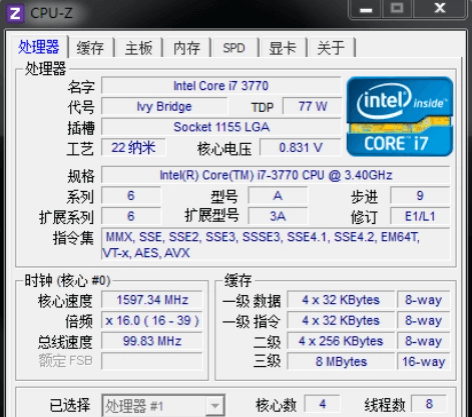The width and height of the screenshot is (472, 417).
Task: Click the empty 额定 FSB field
Action: pyautogui.click(x=152, y=361)
